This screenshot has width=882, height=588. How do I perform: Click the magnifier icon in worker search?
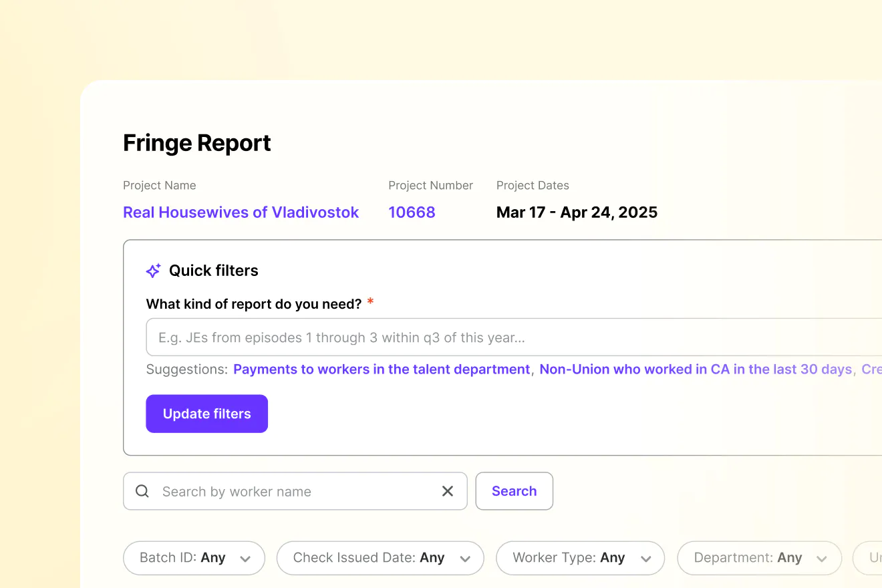[x=142, y=491]
